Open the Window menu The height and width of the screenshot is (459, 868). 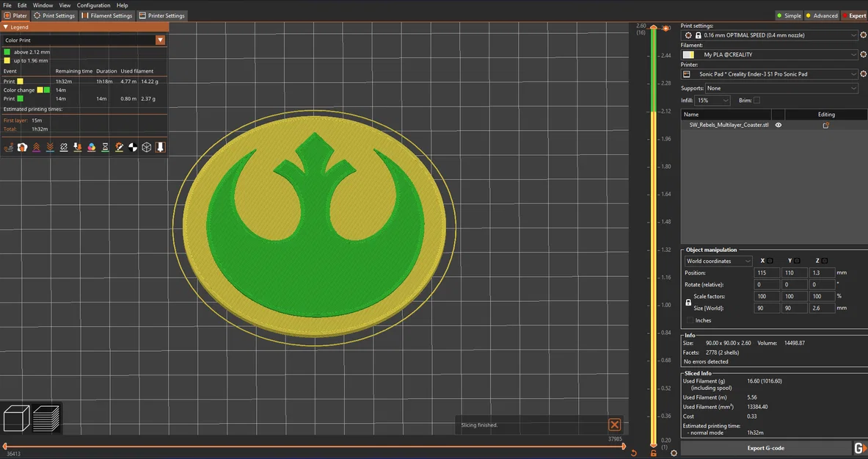43,5
